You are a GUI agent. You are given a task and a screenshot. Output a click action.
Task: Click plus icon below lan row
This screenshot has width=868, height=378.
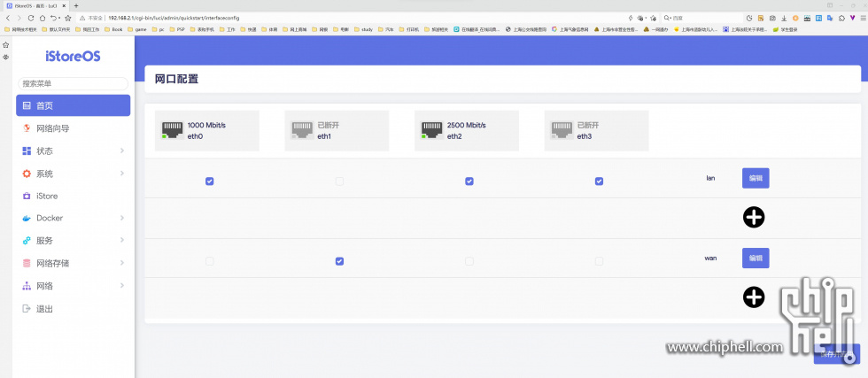(x=754, y=218)
